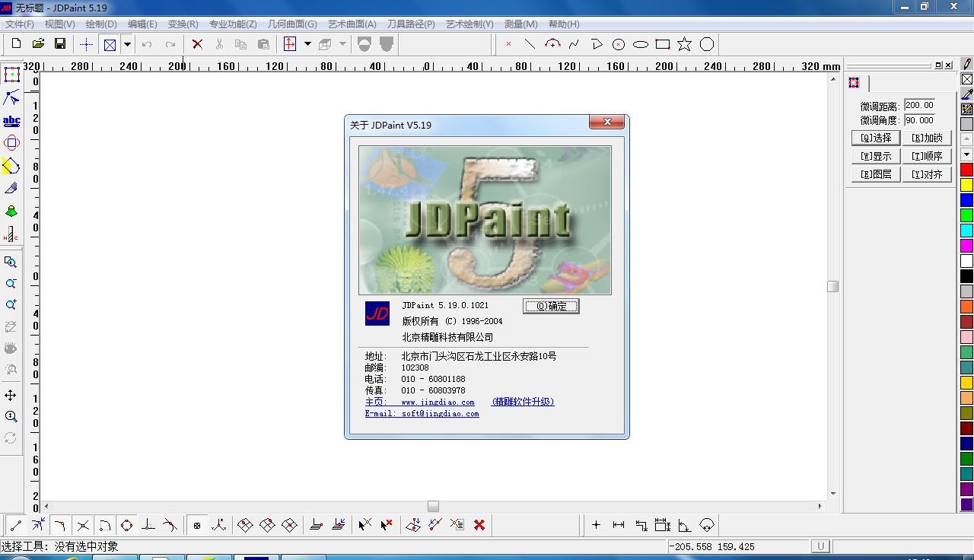Pick the yellow color swatch

[x=966, y=185]
